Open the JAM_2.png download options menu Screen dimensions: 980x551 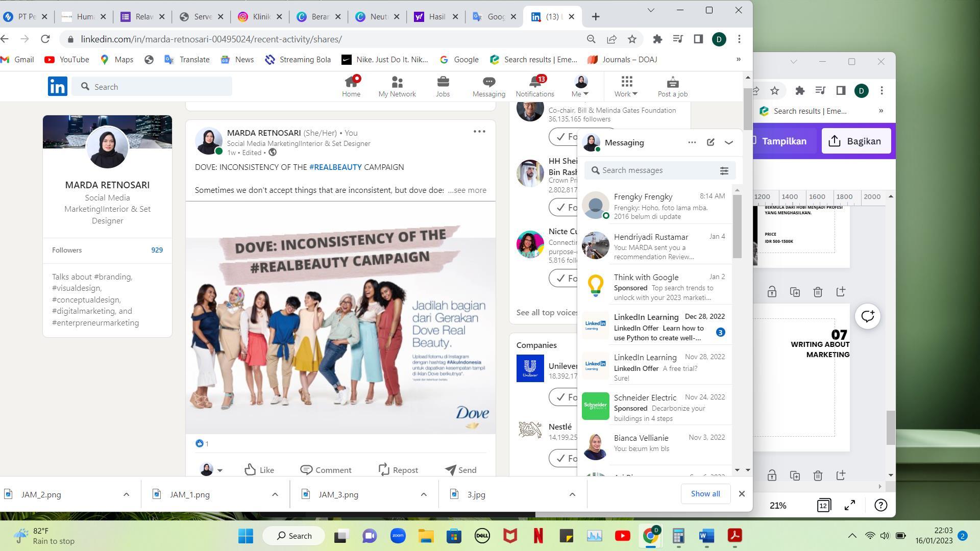[x=126, y=494]
